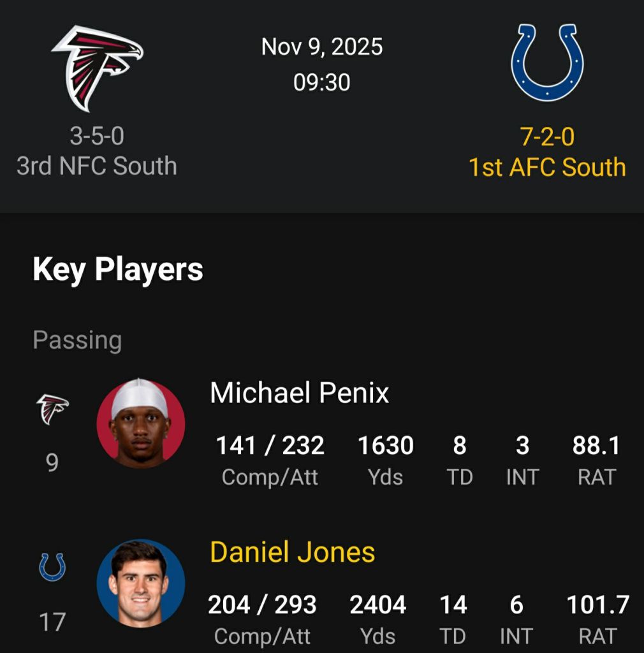Tap the Passing category label
644x653 pixels.
coord(77,340)
